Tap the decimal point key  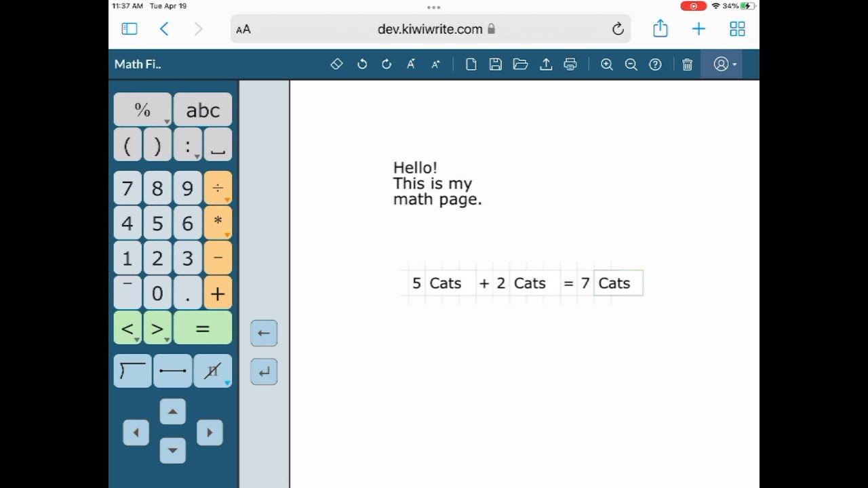pyautogui.click(x=188, y=293)
